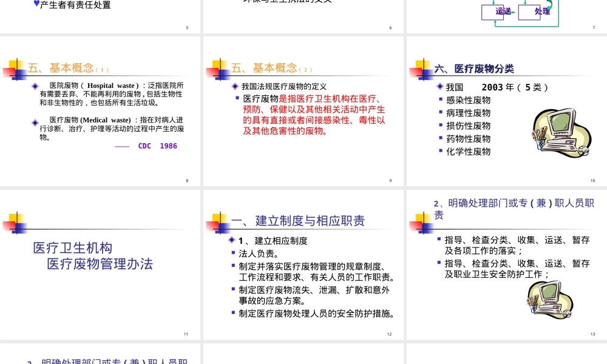Click the line 1、建立相应制度
Image resolution: width=607 pixels, height=364 pixels.
pyautogui.click(x=273, y=241)
